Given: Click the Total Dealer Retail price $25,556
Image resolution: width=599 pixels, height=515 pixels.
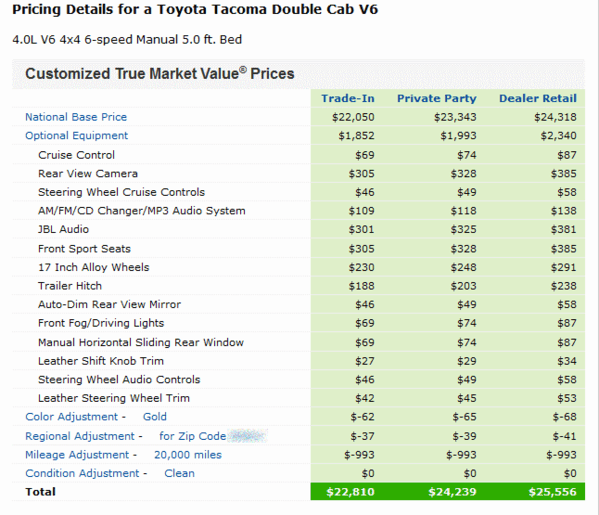Looking at the screenshot, I should click(552, 492).
